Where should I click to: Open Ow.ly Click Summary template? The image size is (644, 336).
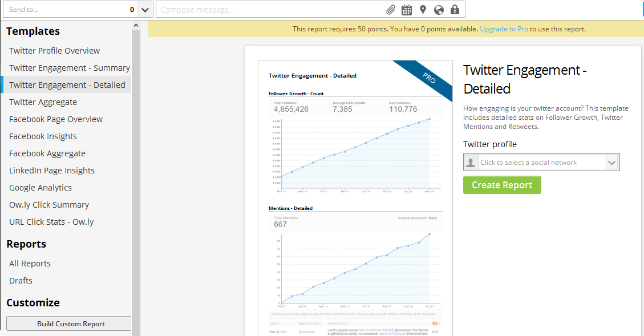click(49, 205)
